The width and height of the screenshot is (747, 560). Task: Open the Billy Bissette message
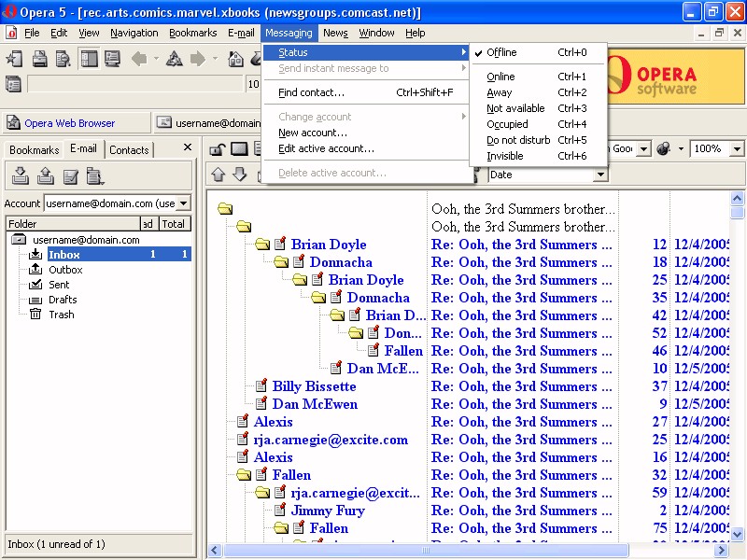click(x=314, y=386)
